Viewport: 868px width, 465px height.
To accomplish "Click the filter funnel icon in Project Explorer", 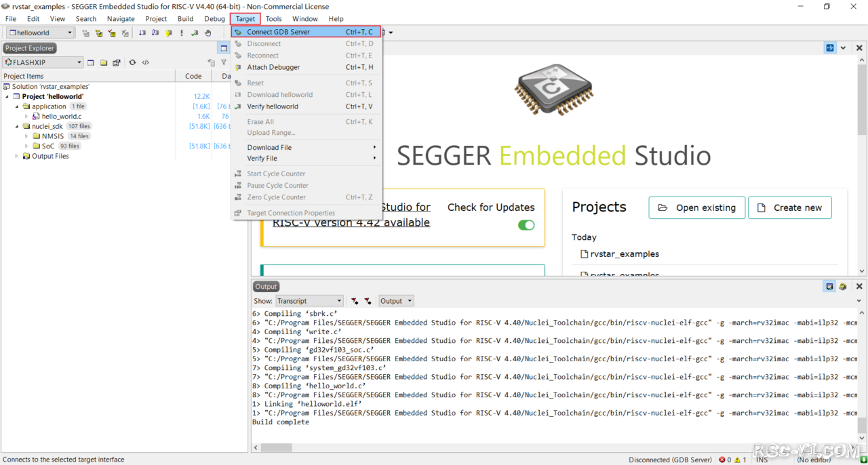I will pos(224,62).
